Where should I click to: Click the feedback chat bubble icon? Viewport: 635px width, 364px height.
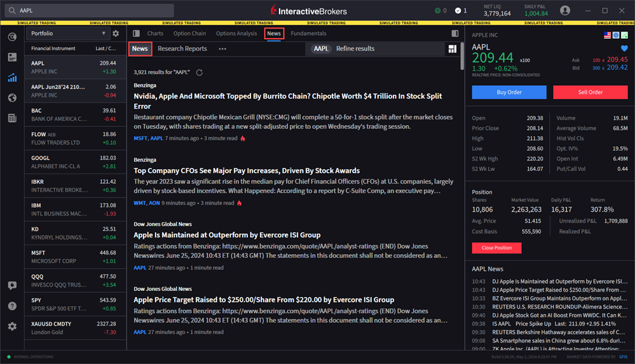click(12, 286)
